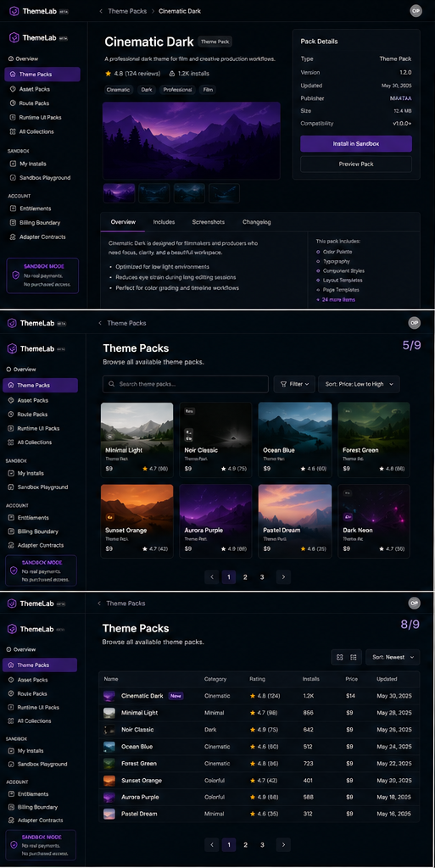Switch to grid view beside Sort: Newest

pyautogui.click(x=340, y=657)
